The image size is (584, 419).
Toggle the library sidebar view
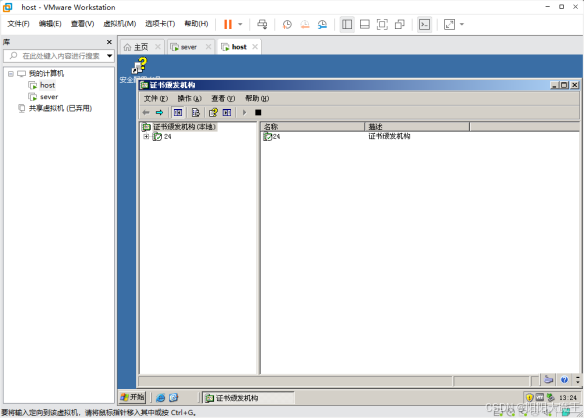coord(347,25)
